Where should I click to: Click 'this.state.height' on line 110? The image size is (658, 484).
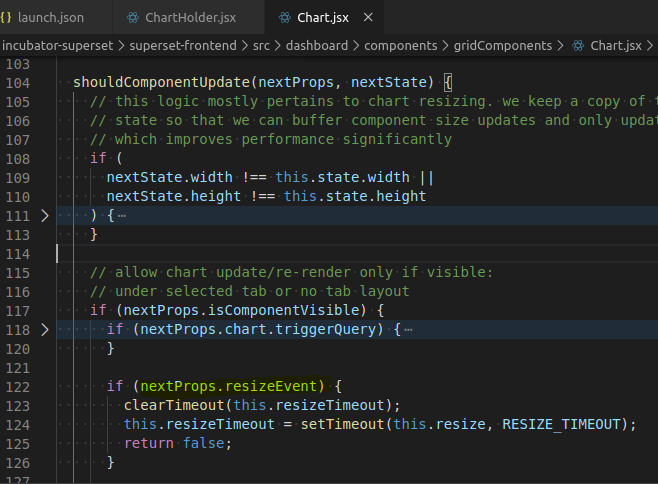pyautogui.click(x=355, y=196)
